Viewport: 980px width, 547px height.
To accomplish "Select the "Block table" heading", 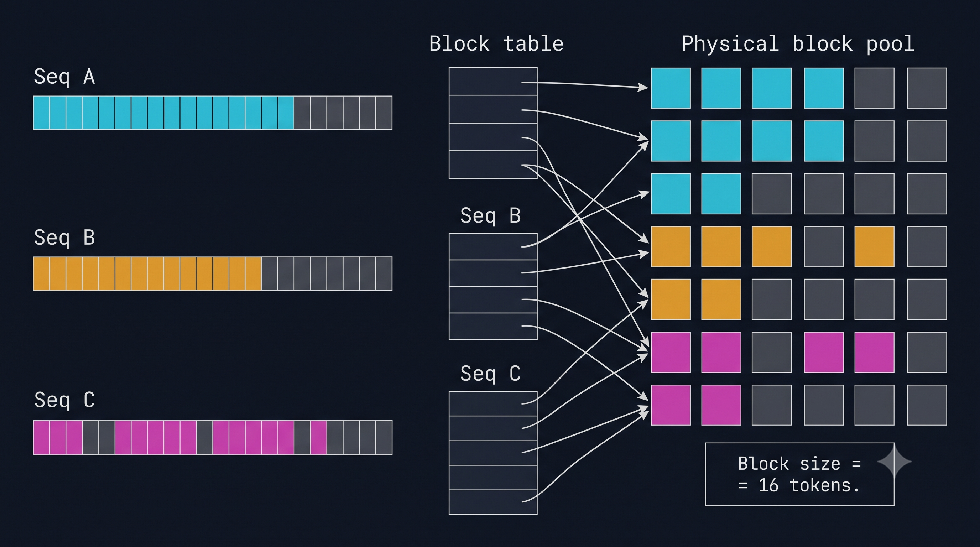I will point(496,44).
